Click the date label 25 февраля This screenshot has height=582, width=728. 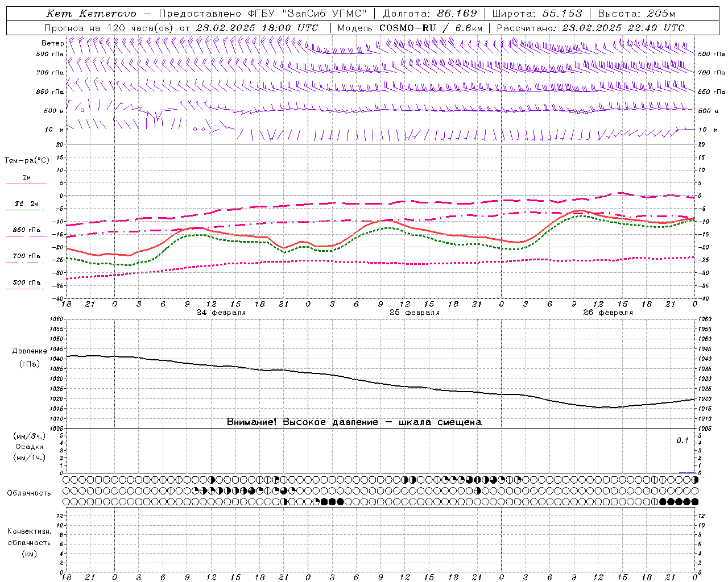click(415, 313)
